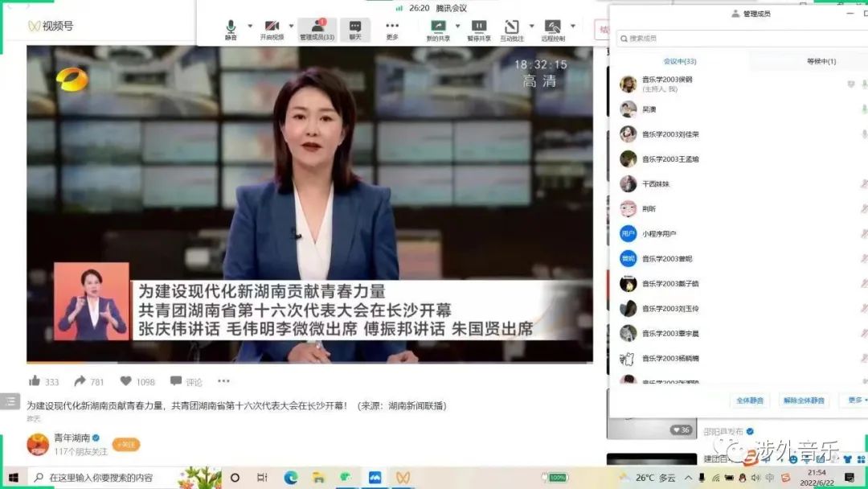
Task: Open the 青年湖南 channel name link
Action: tap(72, 438)
